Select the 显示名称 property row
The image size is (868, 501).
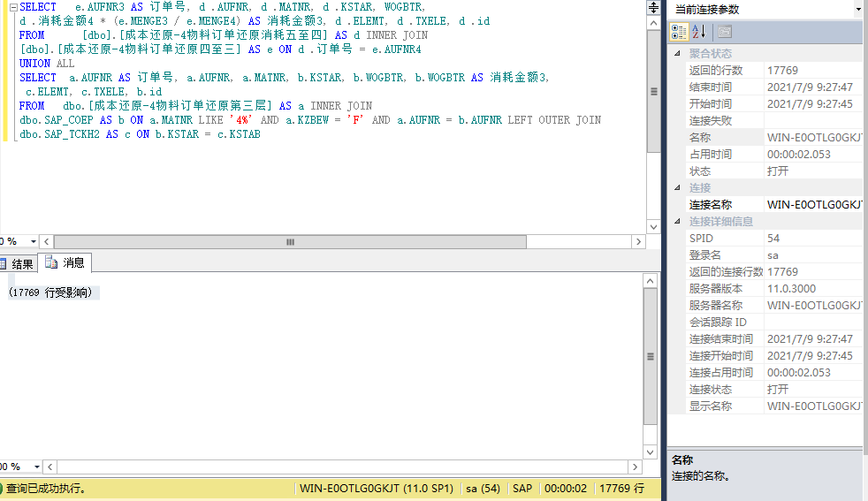coord(774,406)
